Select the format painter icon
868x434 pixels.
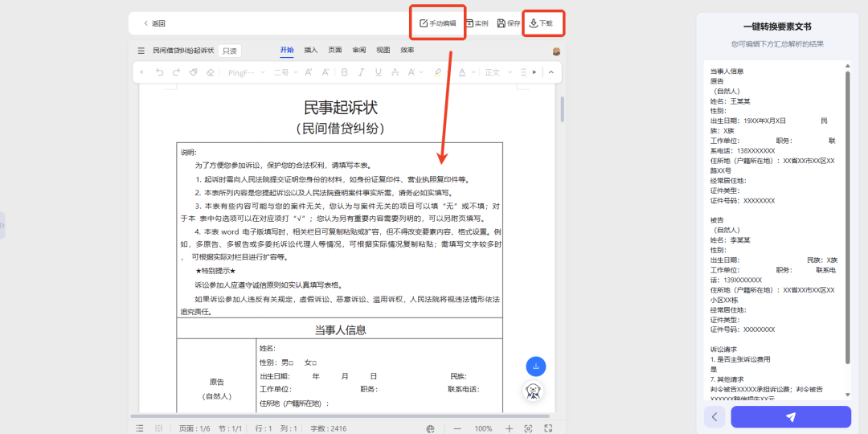193,72
